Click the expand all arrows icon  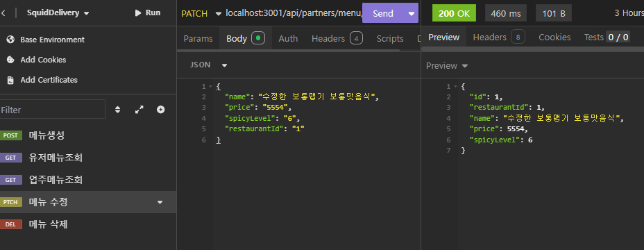pyautogui.click(x=139, y=110)
